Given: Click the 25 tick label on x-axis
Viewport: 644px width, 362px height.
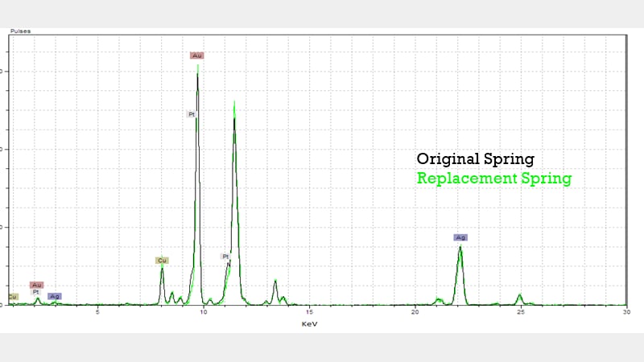Looking at the screenshot, I should tap(521, 312).
